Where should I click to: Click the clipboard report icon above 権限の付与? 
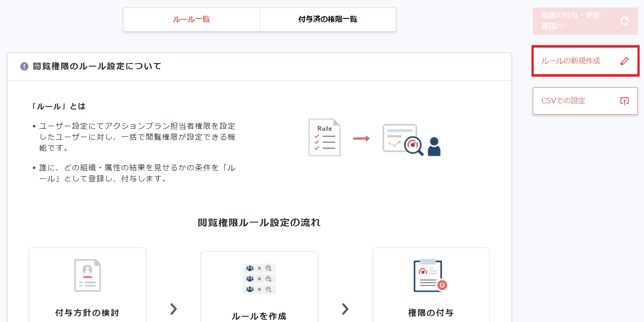[x=430, y=276]
